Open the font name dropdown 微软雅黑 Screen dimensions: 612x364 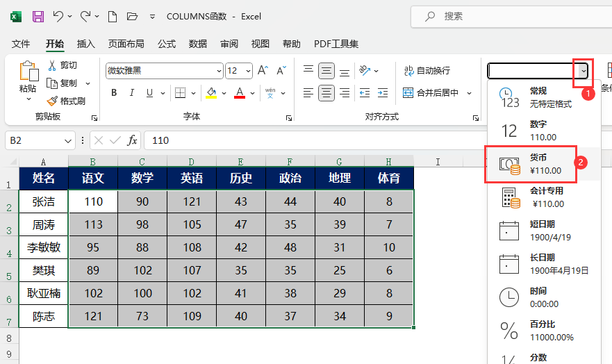point(219,71)
